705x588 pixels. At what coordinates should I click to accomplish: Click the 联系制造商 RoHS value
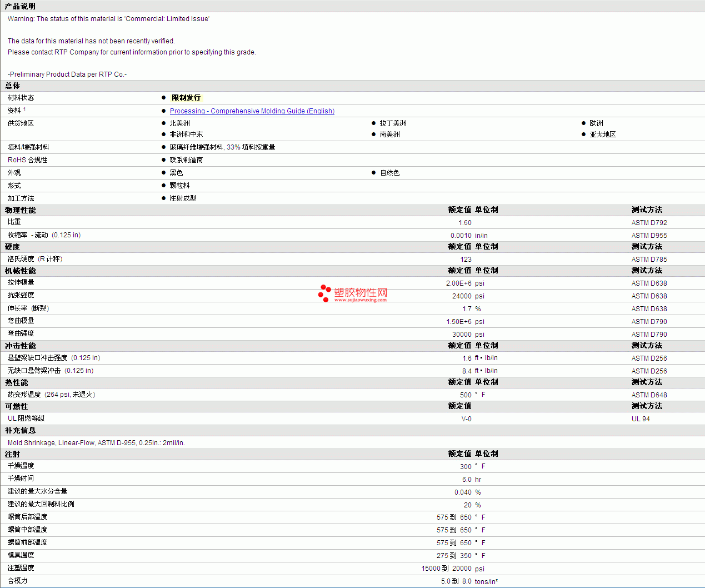[187, 160]
